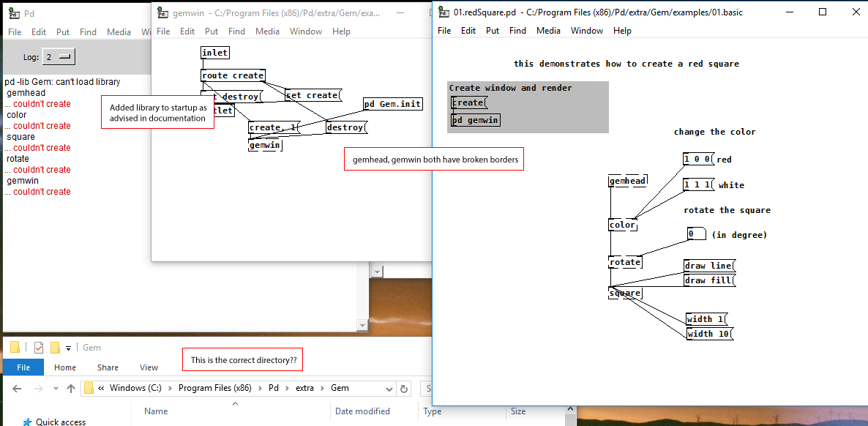This screenshot has width=868, height=426.
Task: Click the rotation degree number box
Action: [695, 234]
